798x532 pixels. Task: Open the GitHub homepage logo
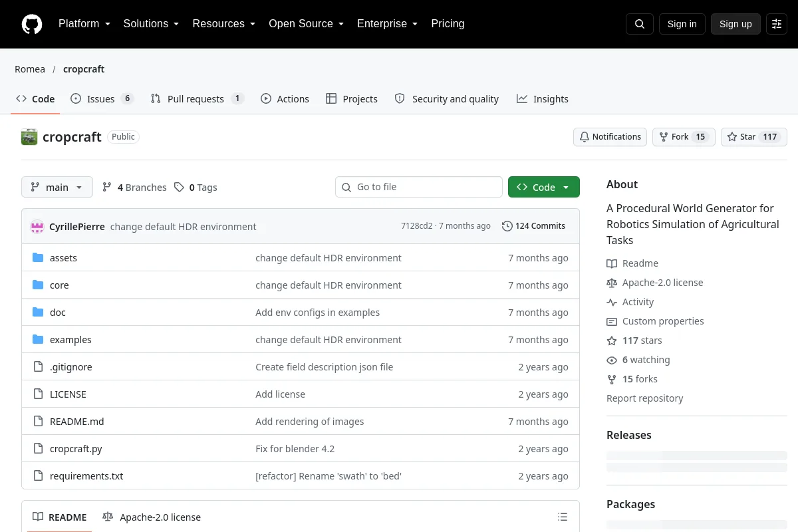point(32,24)
